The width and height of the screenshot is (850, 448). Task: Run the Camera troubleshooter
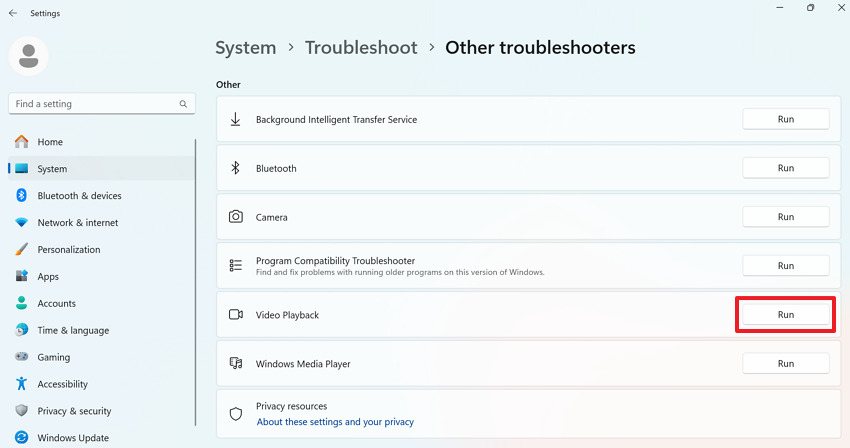tap(785, 217)
